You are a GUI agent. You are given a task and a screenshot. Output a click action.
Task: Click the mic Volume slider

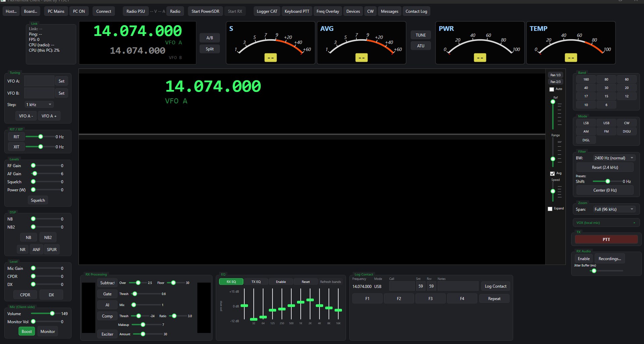click(45, 314)
